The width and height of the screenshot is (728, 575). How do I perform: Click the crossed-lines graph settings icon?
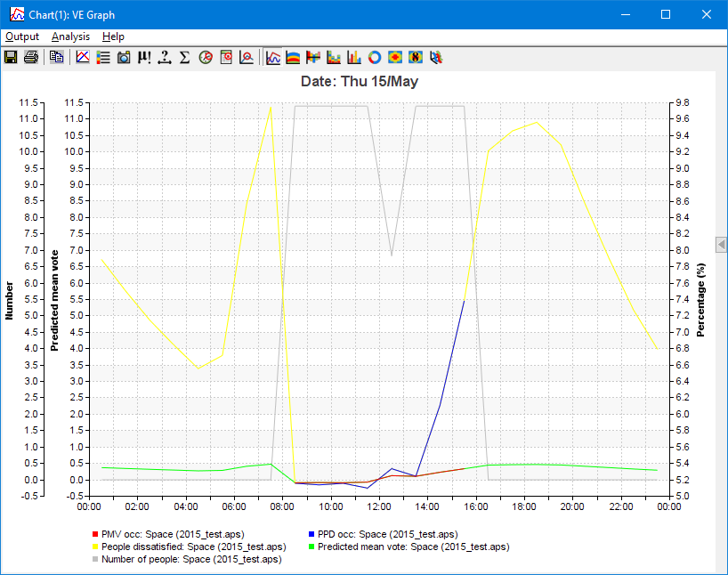point(83,57)
